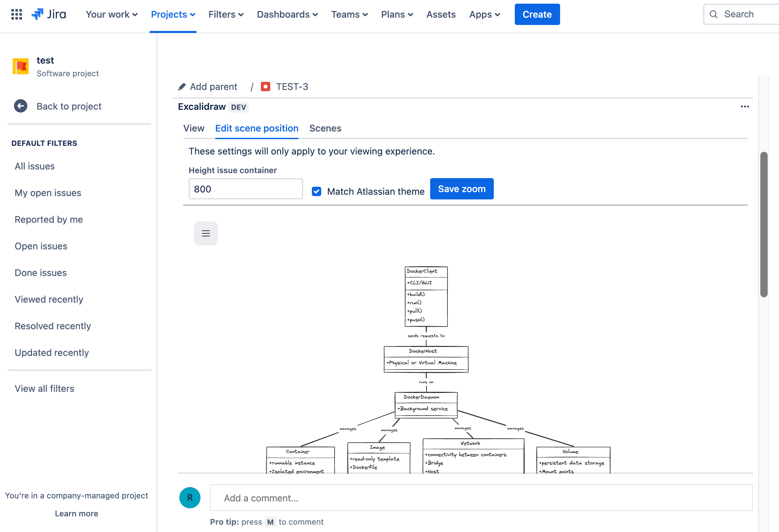Click the Excalidraw panel title
The image size is (779, 532).
point(202,107)
